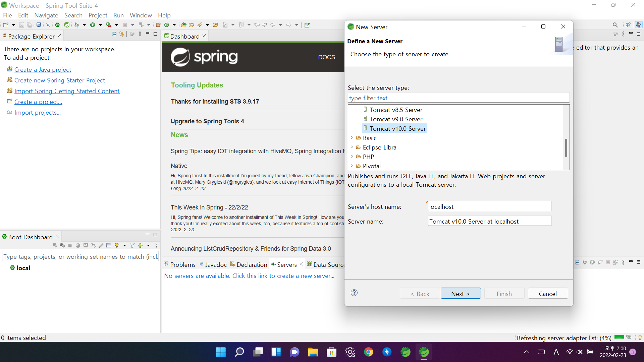644x362 pixels.
Task: Click Collapse All in Package Explorer
Action: 114,34
